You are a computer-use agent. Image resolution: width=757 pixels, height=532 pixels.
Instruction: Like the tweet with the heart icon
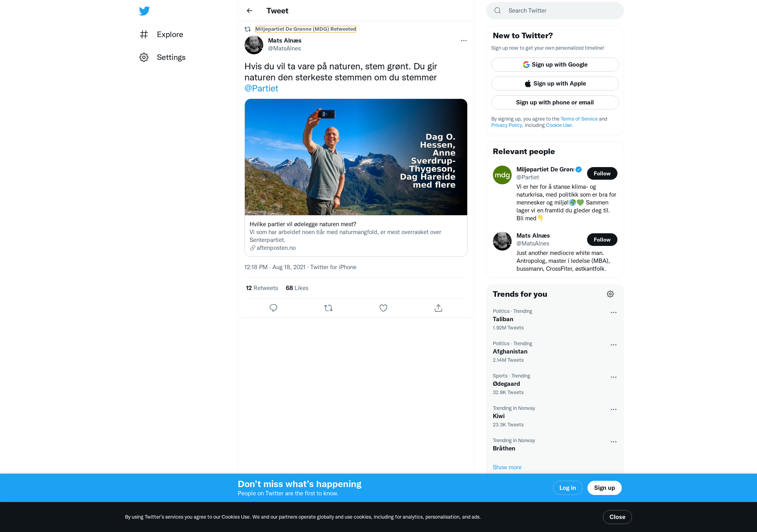coord(383,308)
